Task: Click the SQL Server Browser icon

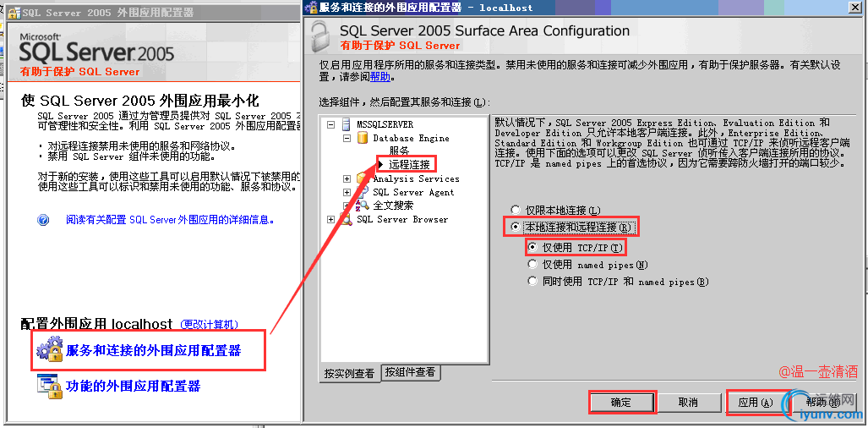Action: [x=347, y=219]
